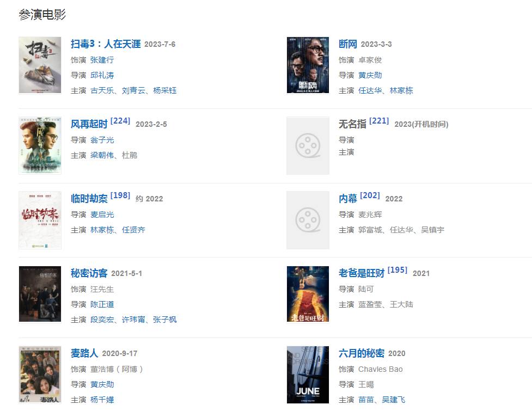Click the film reel placeholder for 内幕

pyautogui.click(x=308, y=220)
